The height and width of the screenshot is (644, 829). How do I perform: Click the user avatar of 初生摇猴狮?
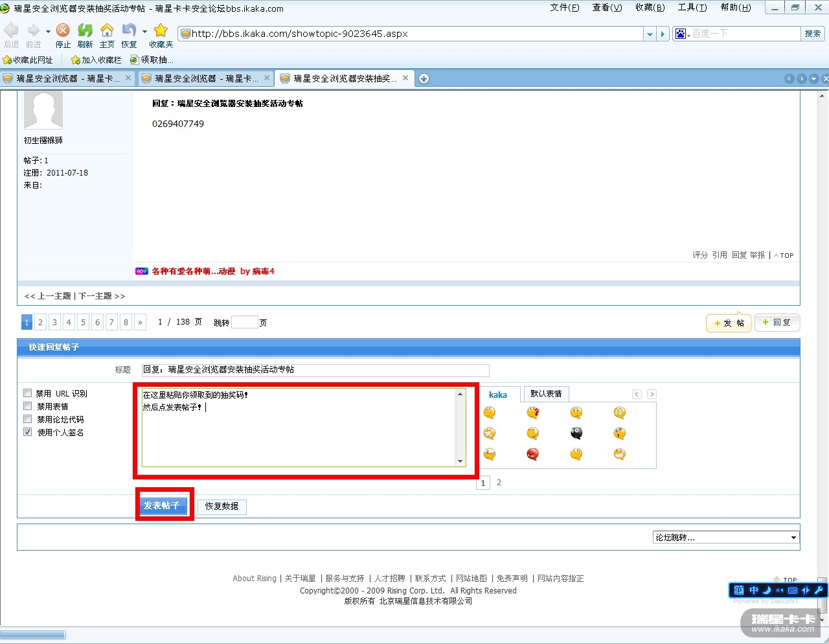click(x=43, y=110)
